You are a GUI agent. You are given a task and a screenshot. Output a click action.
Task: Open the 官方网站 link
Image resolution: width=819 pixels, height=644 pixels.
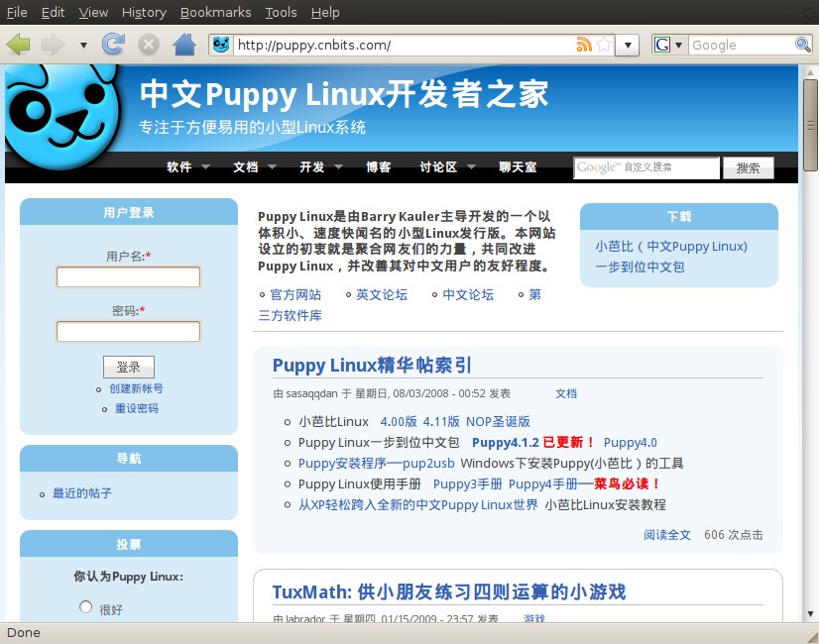(295, 295)
